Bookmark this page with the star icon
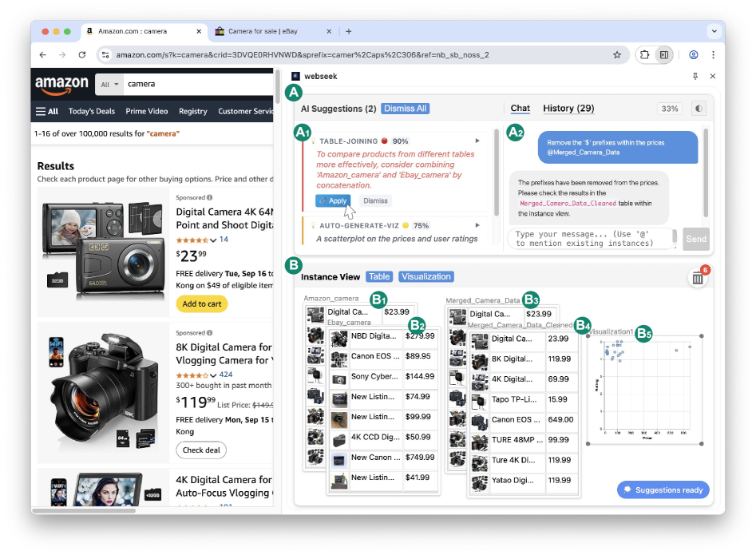The image size is (756, 555). [x=617, y=55]
